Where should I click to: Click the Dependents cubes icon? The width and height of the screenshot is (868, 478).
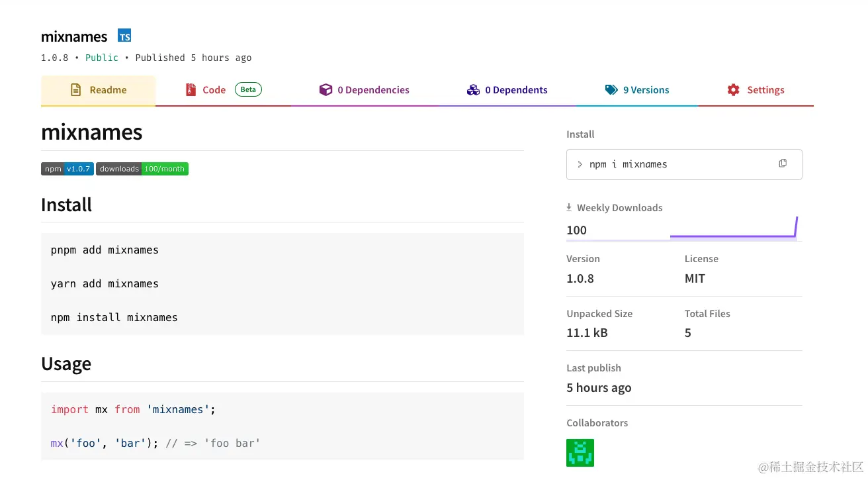point(473,90)
